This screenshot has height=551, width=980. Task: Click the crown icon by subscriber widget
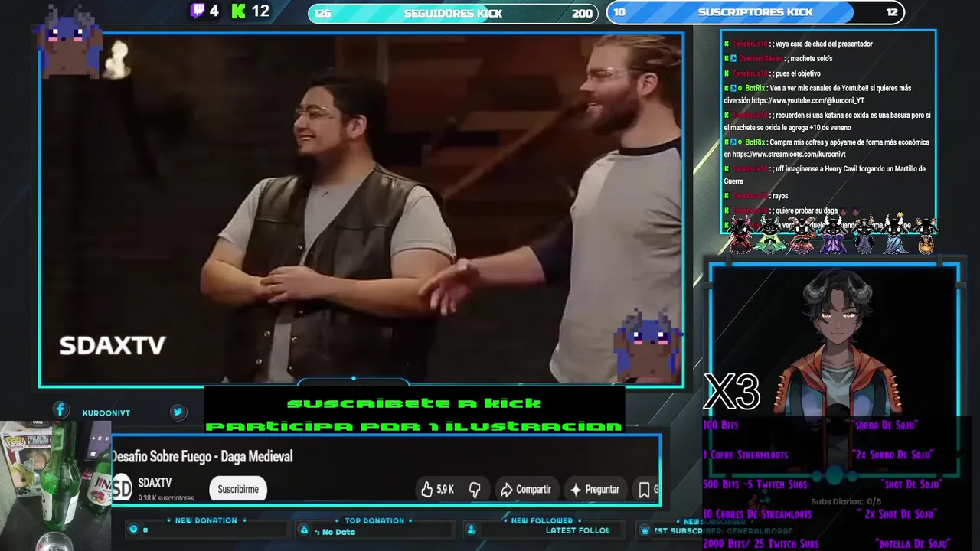tap(645, 530)
